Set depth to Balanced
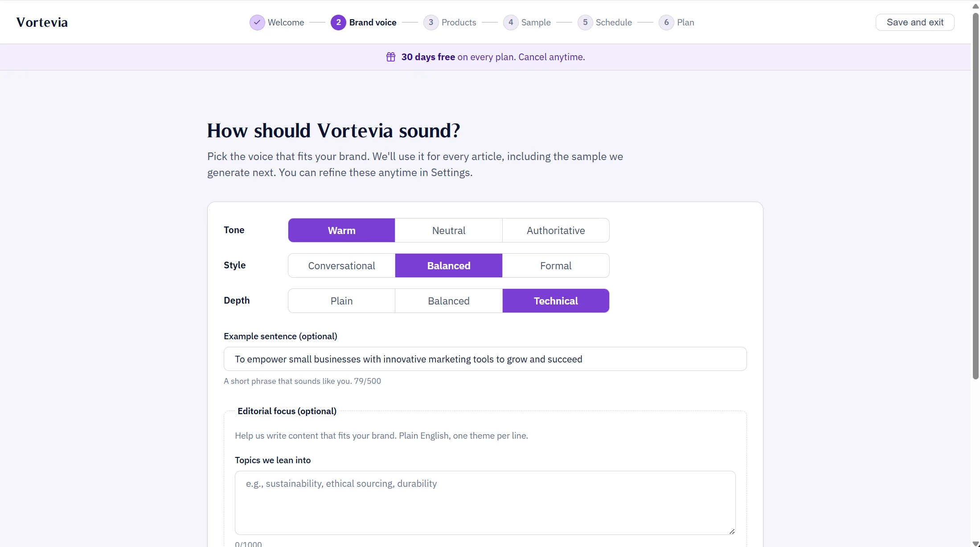The image size is (980, 547). [449, 301]
